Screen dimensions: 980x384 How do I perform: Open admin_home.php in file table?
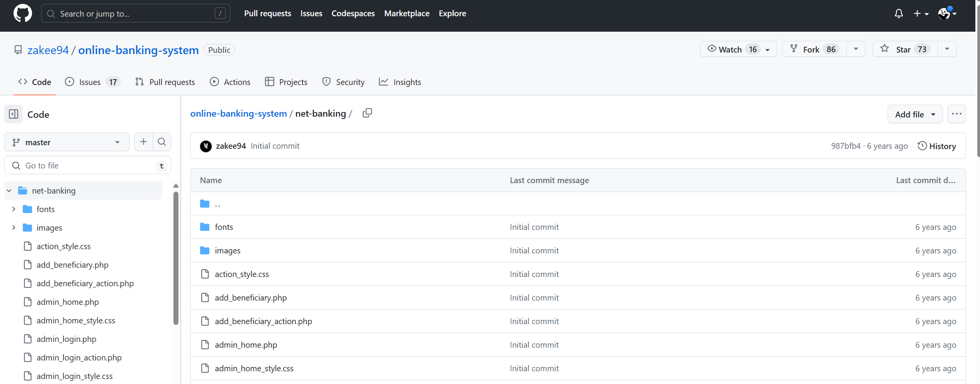246,345
